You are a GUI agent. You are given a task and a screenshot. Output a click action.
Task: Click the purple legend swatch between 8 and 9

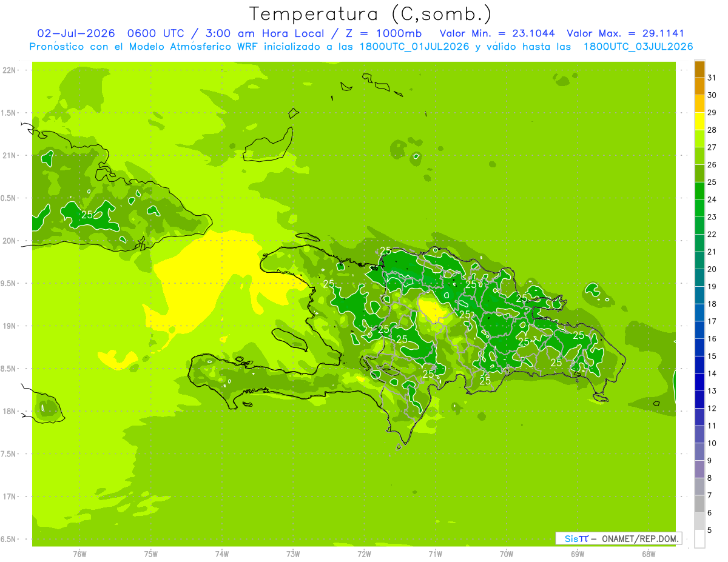tap(699, 469)
